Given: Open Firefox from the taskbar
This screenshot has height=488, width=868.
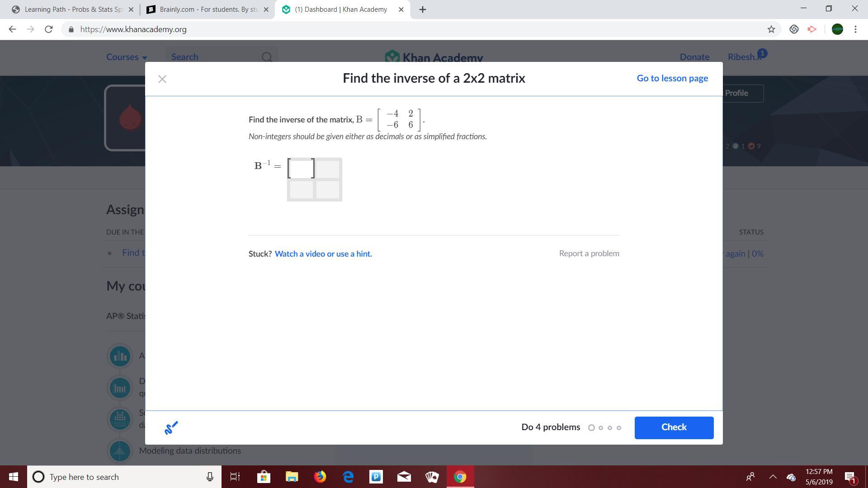Looking at the screenshot, I should coord(320,477).
